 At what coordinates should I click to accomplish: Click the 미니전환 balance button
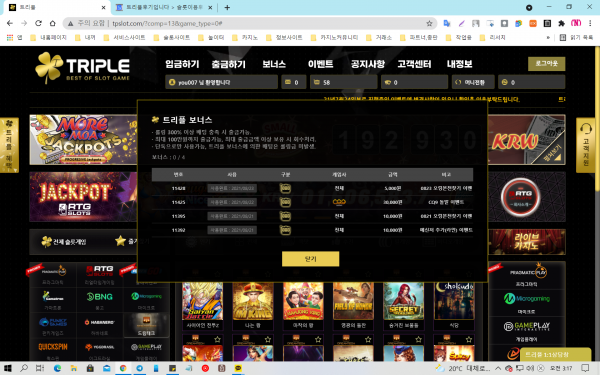pyautogui.click(x=473, y=82)
